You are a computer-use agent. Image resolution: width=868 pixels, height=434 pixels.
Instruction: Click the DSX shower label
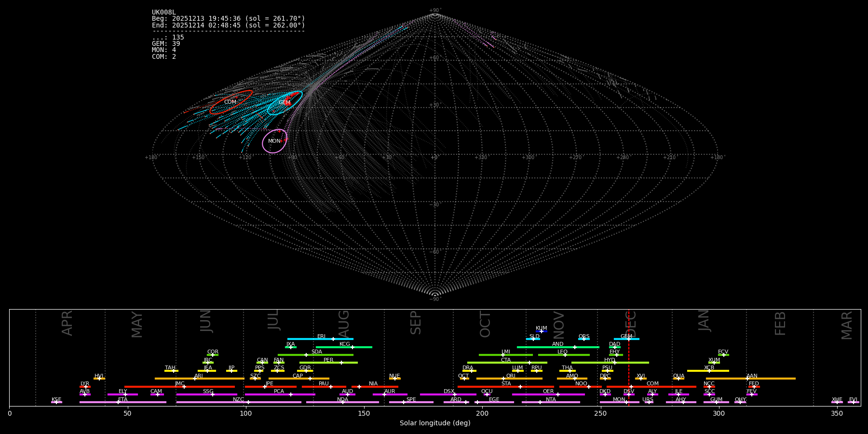449,392
